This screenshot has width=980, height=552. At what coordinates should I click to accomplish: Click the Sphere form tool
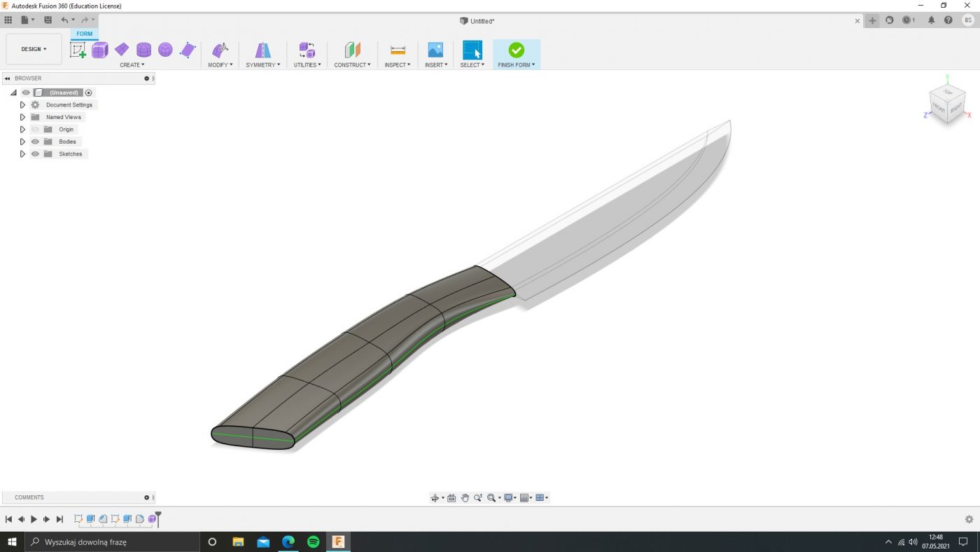pos(165,50)
